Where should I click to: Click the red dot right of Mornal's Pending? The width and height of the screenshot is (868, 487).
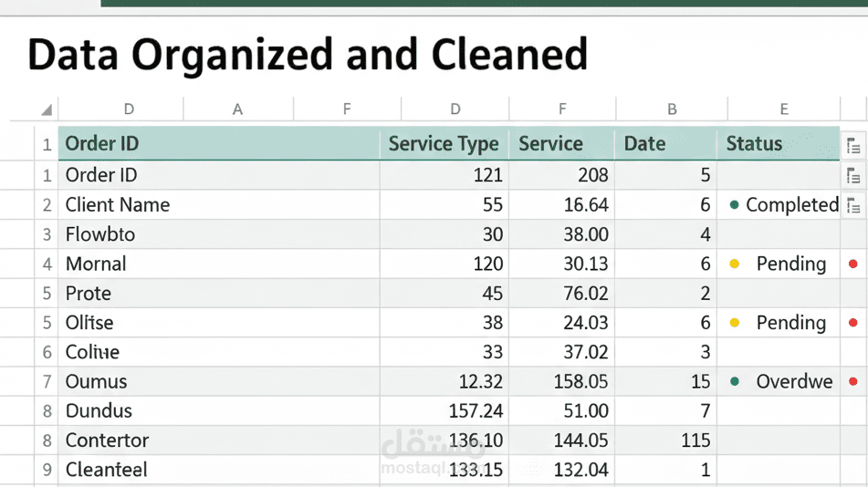853,264
